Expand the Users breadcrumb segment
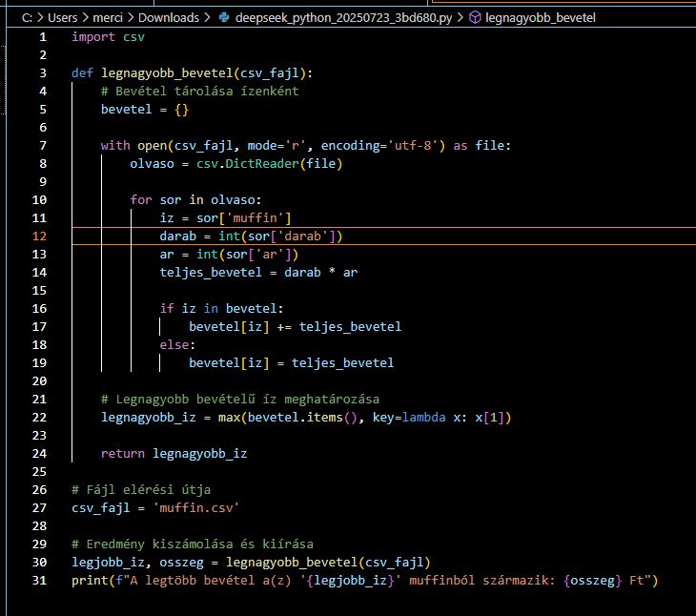 [x=65, y=18]
